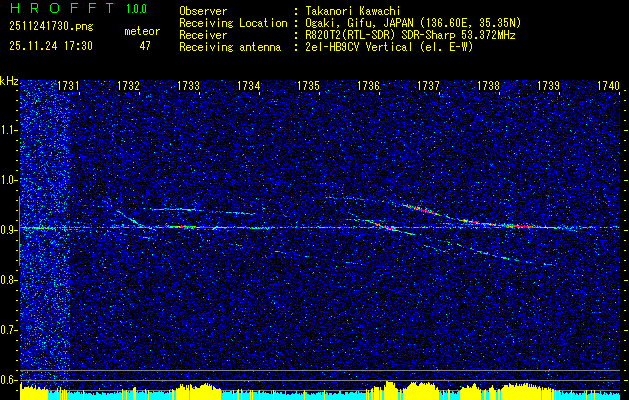The image size is (629, 400).
Task: Click the 1739 time marker
Action: pos(548,86)
